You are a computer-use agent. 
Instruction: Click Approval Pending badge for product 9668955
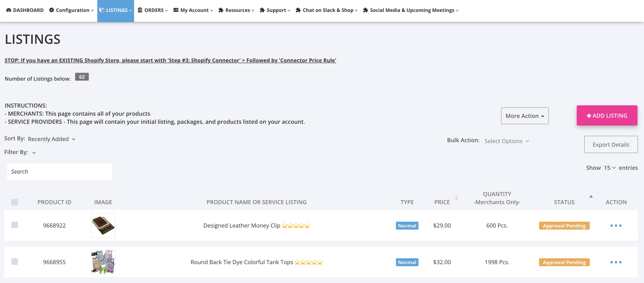564,262
